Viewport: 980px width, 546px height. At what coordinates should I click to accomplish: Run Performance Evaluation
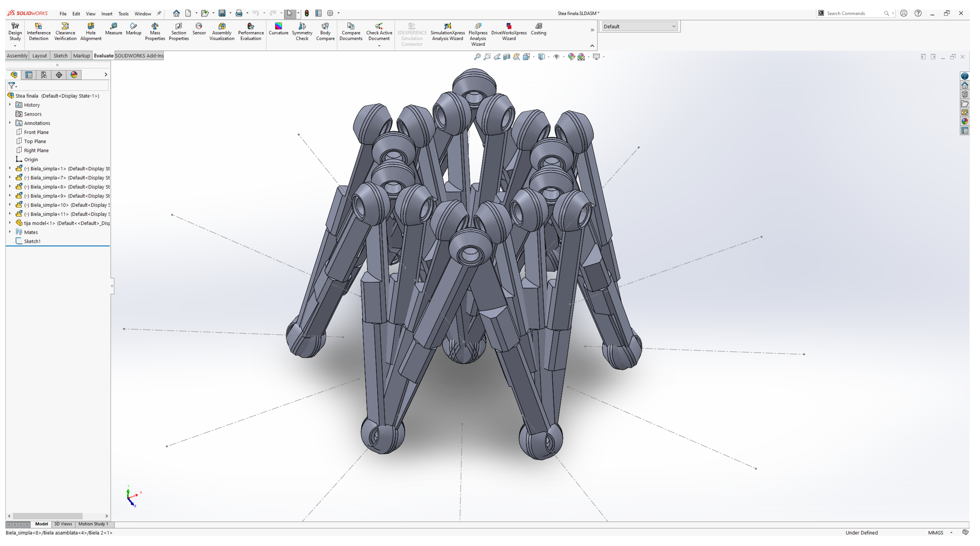tap(251, 31)
